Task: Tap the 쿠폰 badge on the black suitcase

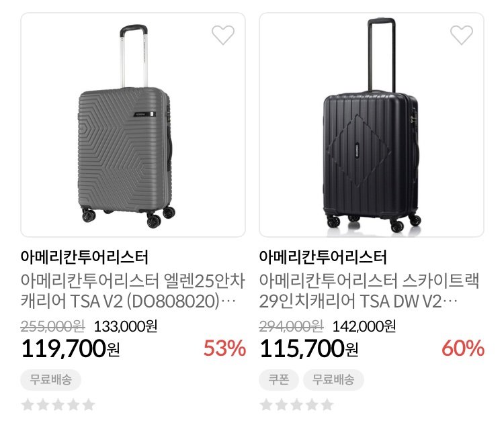Action: [x=279, y=380]
